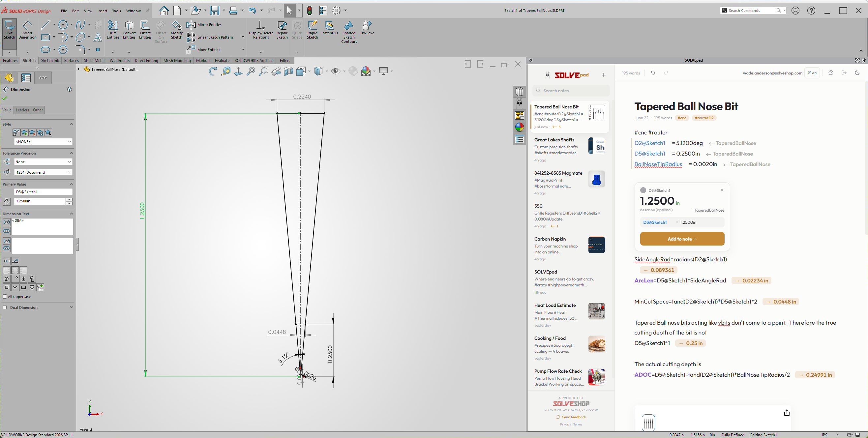Screen dimensions: 868x438
Task: Enable the Dual Dimension checkbox
Action: click(x=5, y=307)
